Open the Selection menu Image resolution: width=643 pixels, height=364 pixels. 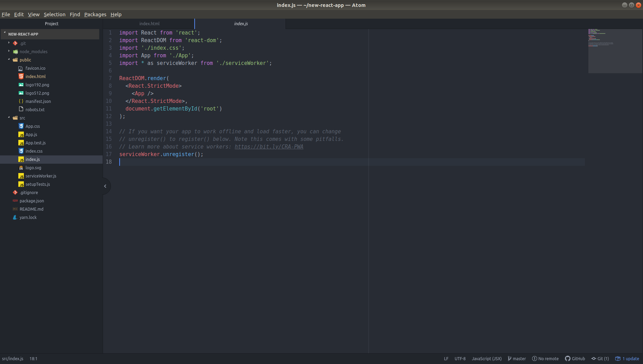[x=54, y=15]
